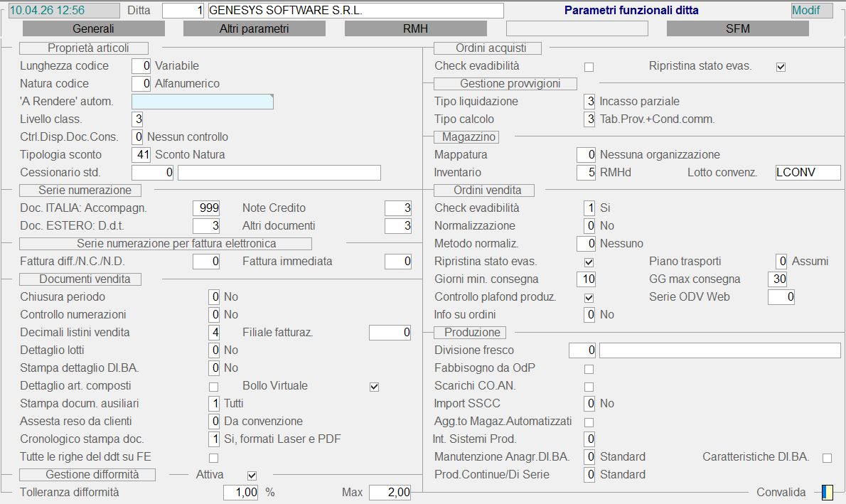This screenshot has height=504, width=846.
Task: Click the 'A Rendere' autom. field
Action: (x=203, y=102)
